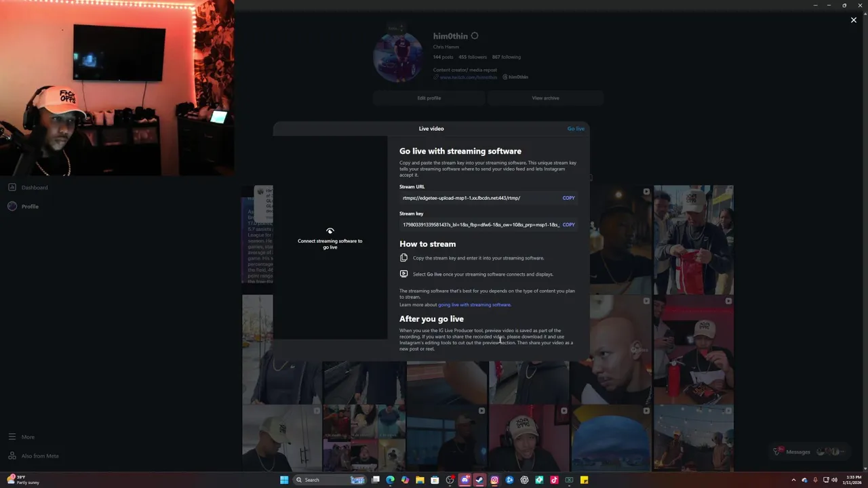Open the weather widget showing Partly sunny
868x488 pixels.
[23, 480]
